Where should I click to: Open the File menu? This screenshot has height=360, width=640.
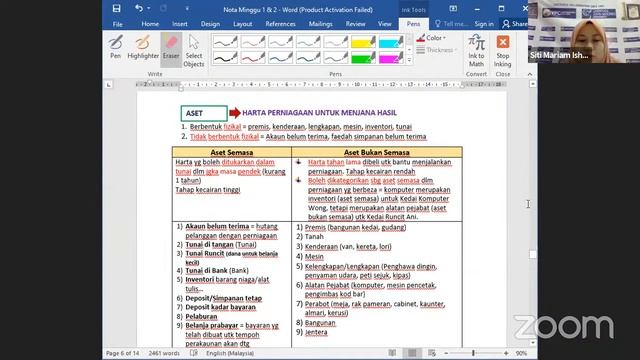[118, 24]
